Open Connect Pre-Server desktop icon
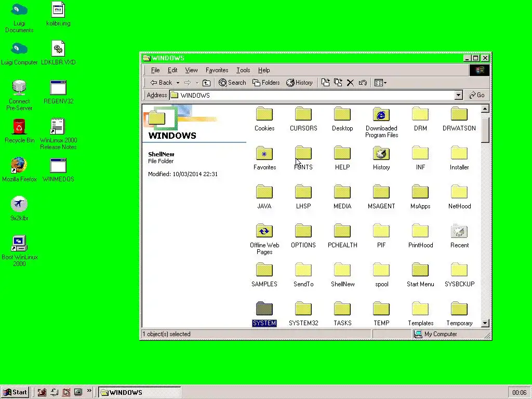Viewport: 532px width, 399px height. [x=19, y=95]
